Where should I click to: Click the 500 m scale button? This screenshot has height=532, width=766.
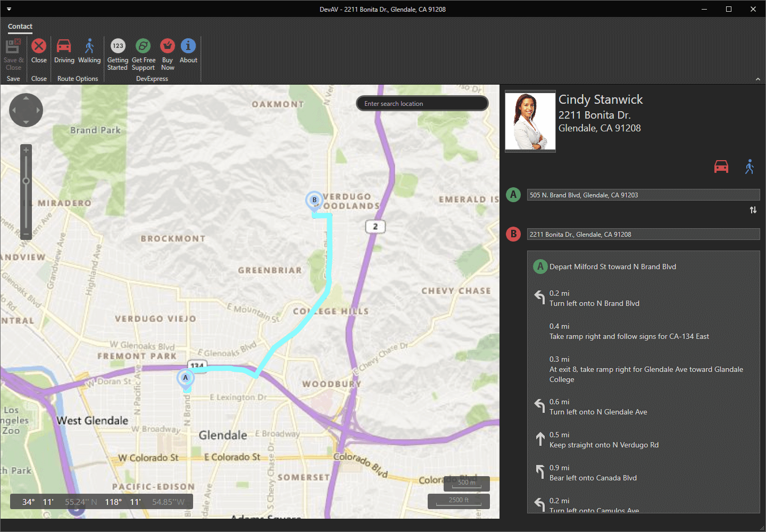point(466,483)
